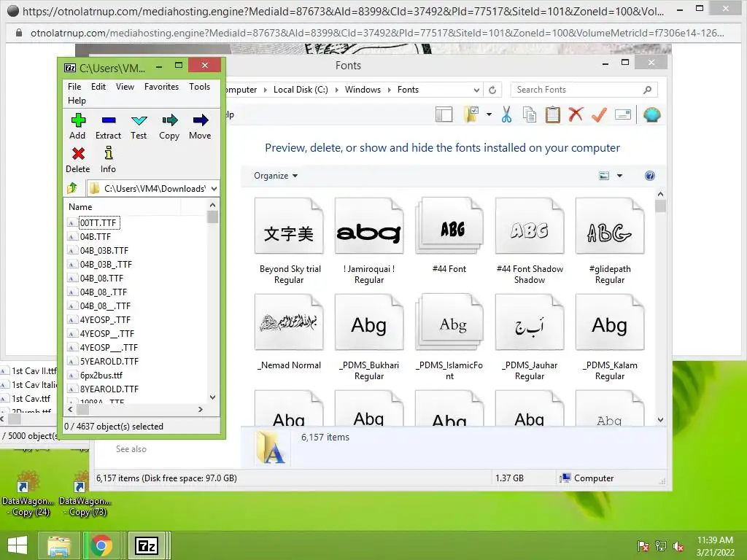Open the Edit menu in 7-Zip

click(x=98, y=87)
